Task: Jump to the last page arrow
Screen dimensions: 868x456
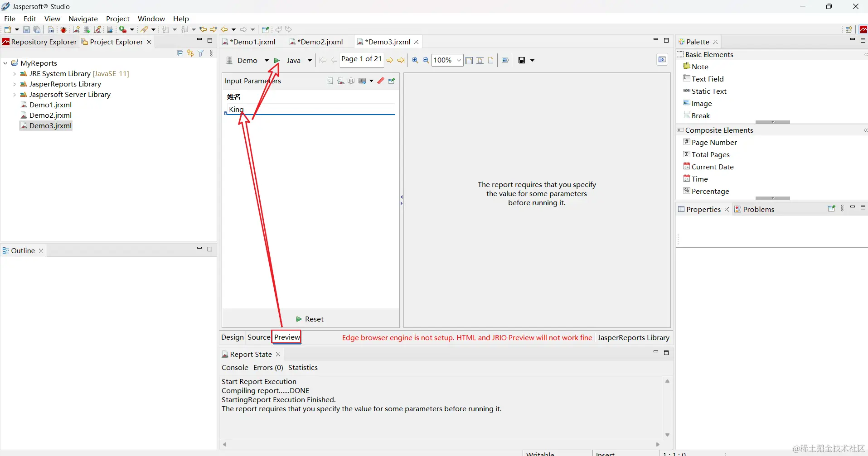Action: [401, 60]
